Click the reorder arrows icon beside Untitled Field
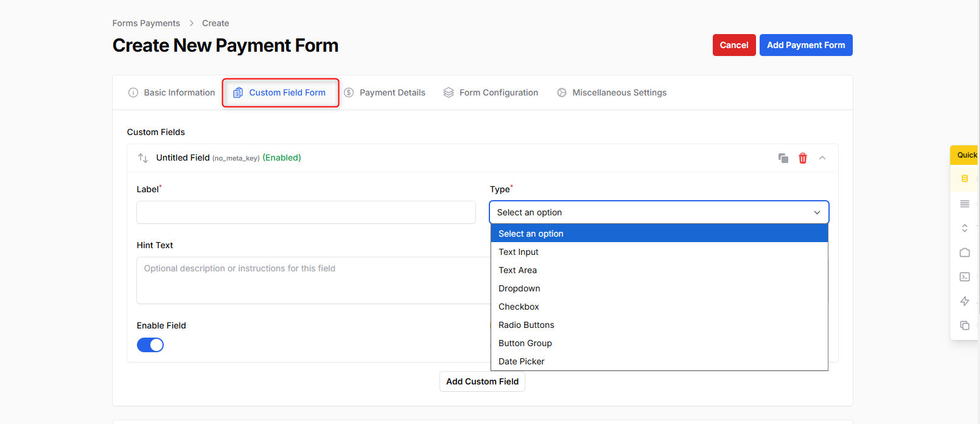Viewport: 980px width, 424px height. 143,158
